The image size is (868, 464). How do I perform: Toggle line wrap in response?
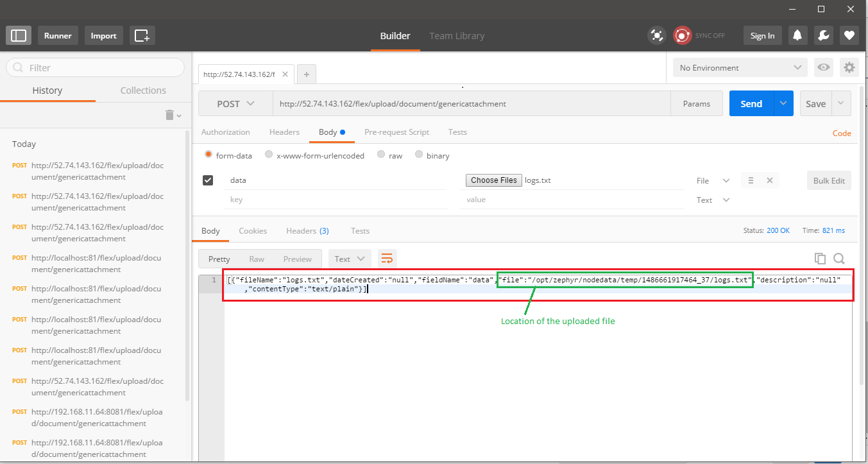(x=387, y=259)
